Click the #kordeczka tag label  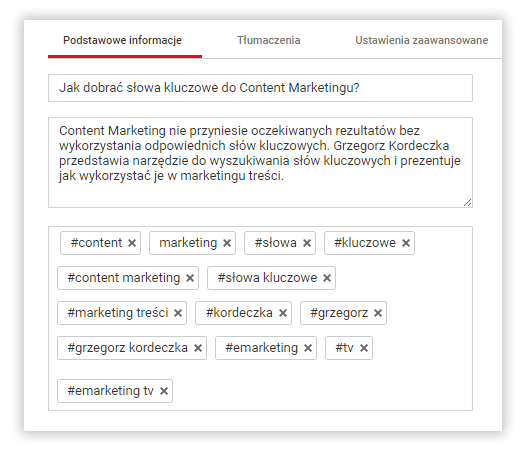(239, 313)
